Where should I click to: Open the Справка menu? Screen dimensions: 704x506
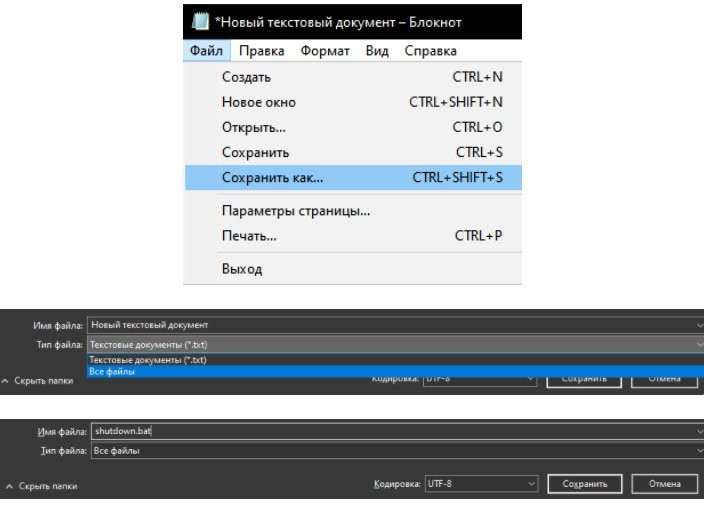430,51
